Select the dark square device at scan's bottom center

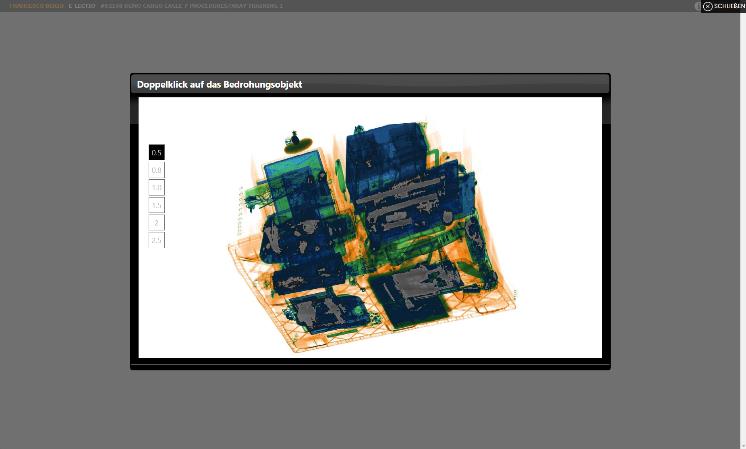(412, 295)
